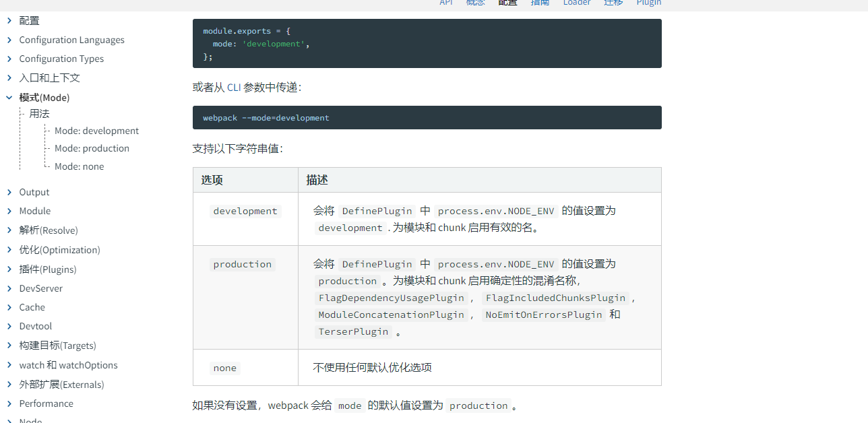Go to Mode: production sub-item

pyautogui.click(x=92, y=148)
